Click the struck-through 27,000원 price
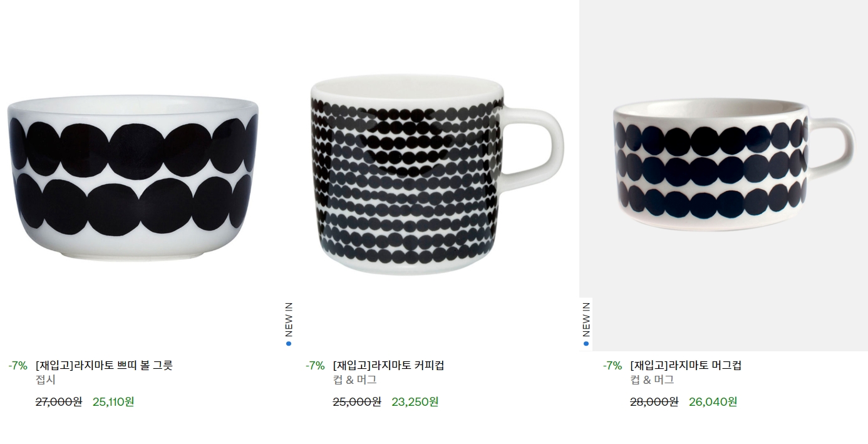The image size is (868, 444). (x=59, y=402)
